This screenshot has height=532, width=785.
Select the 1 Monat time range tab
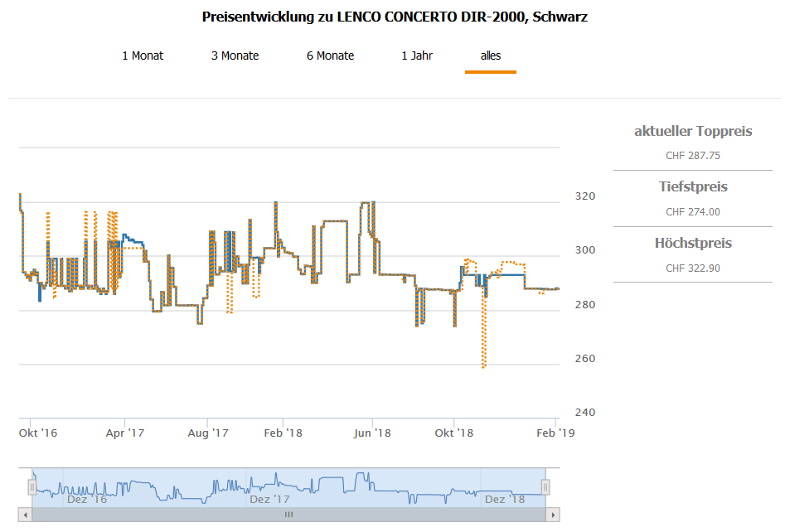pos(143,56)
